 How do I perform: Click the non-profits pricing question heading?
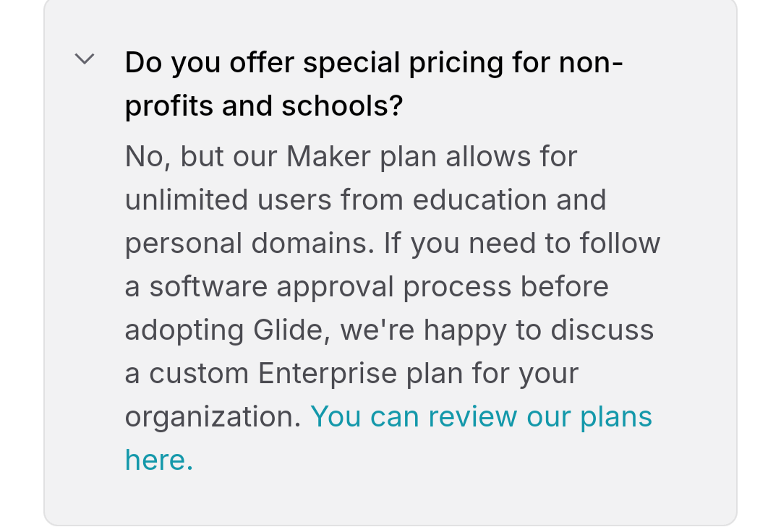374,84
